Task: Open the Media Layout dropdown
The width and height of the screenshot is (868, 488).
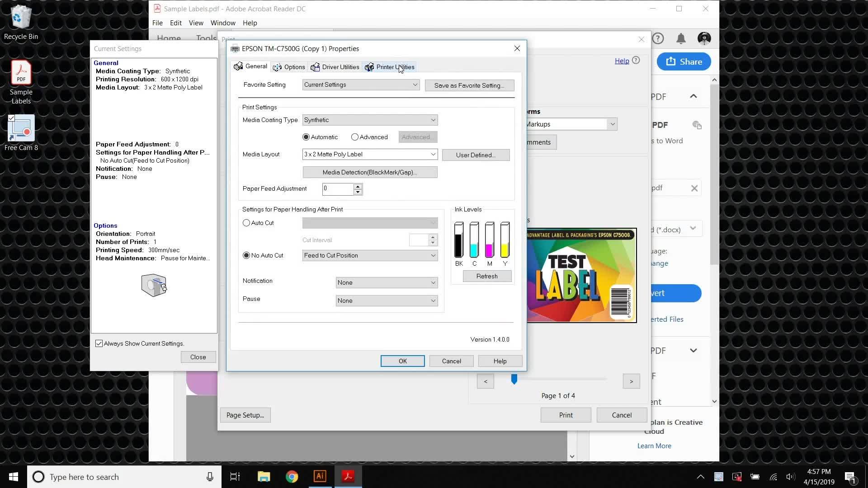Action: (370, 155)
